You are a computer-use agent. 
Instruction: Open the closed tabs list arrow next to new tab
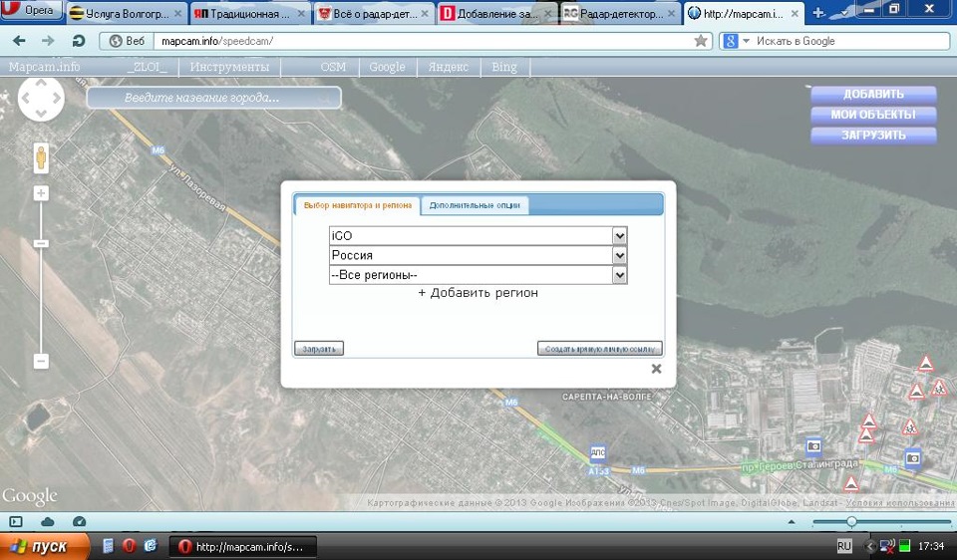coord(844,13)
